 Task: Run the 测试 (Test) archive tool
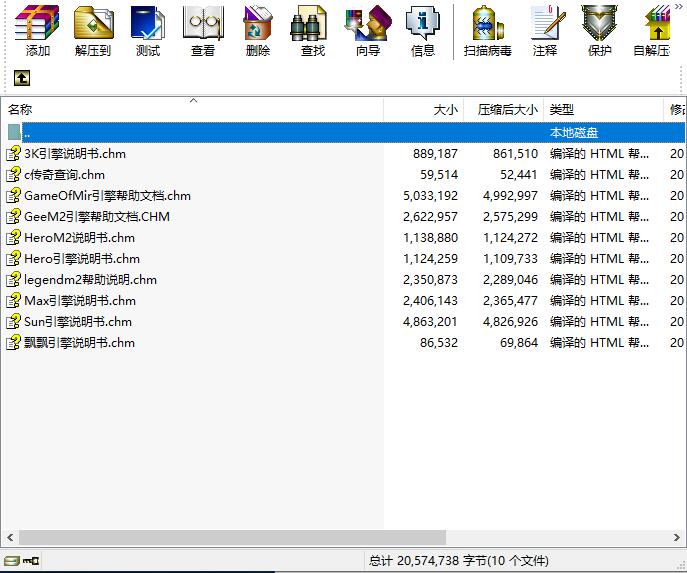(148, 31)
